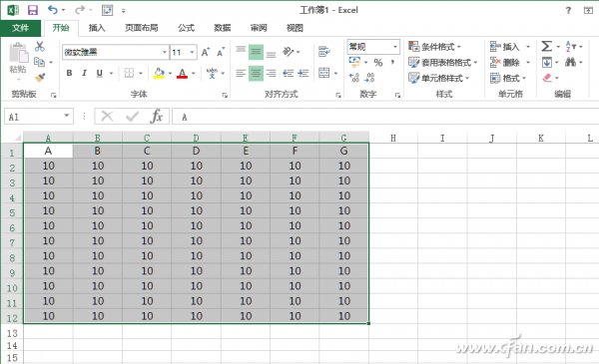Open the font name dropdown
This screenshot has height=364, width=599.
point(165,52)
